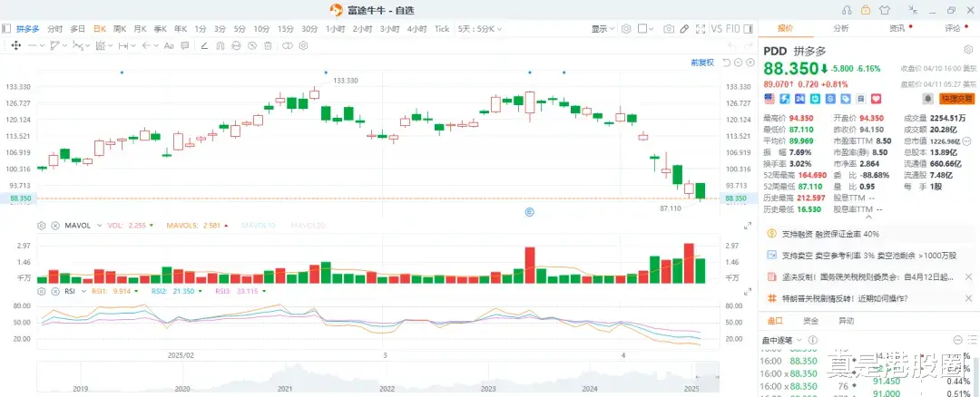980x397 pixels.
Task: Select the comment bubble annotation tool
Action: point(185,45)
